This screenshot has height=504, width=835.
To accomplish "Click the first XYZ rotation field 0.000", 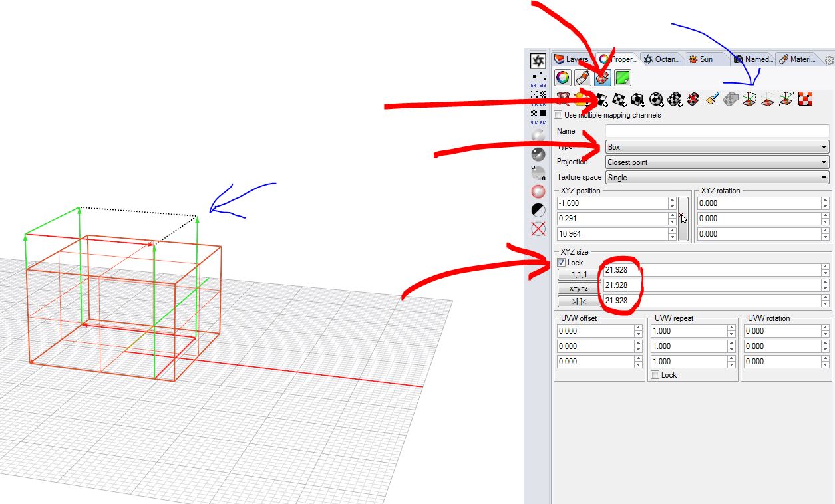I will [758, 203].
